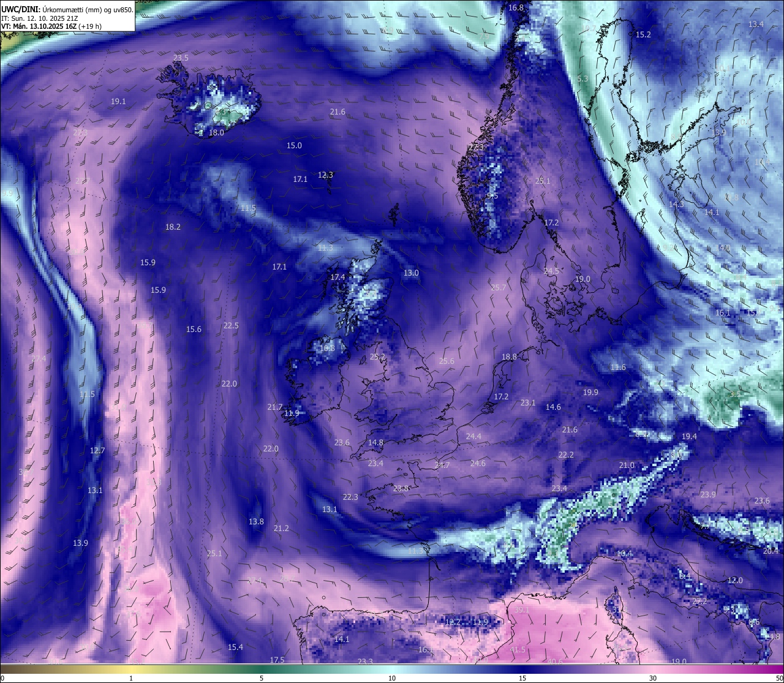This screenshot has height=683, width=784.
Task: Select the 10 tick on the color scale
Action: 392,678
